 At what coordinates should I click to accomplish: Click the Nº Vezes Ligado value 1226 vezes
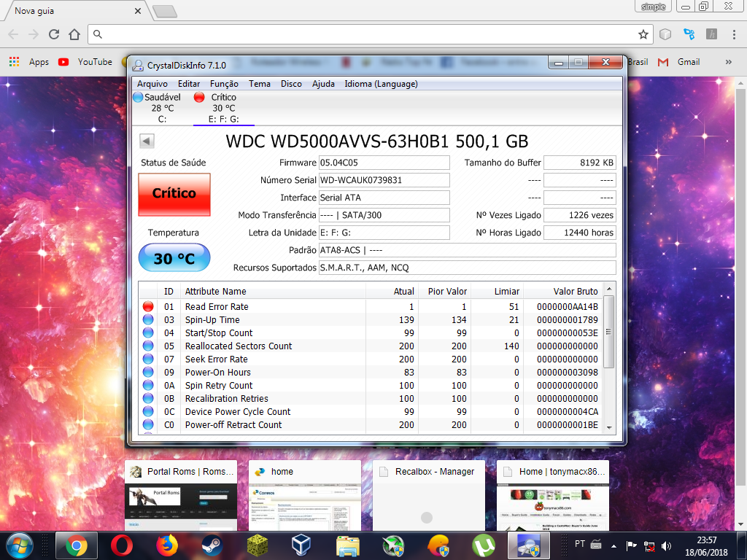point(580,215)
